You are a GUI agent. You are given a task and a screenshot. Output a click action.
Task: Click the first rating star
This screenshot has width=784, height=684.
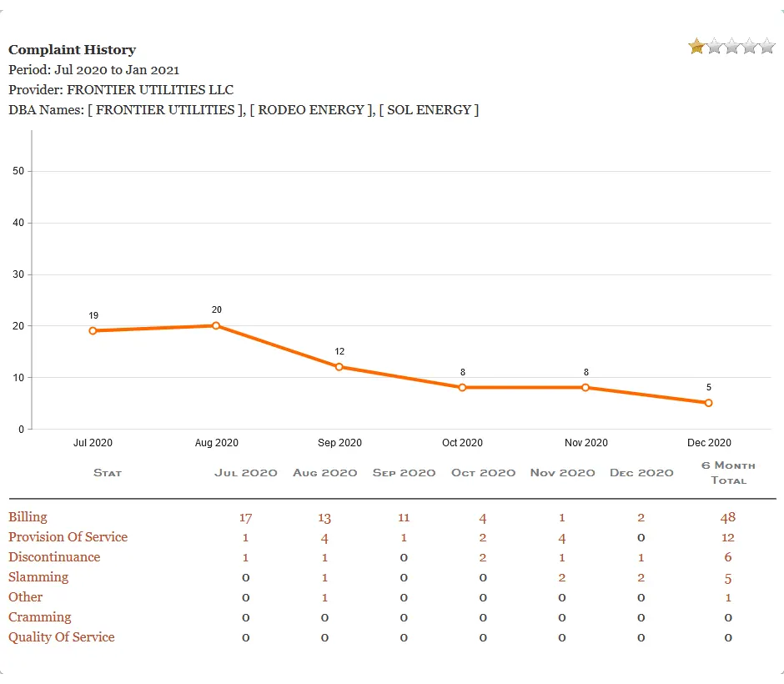tap(696, 47)
